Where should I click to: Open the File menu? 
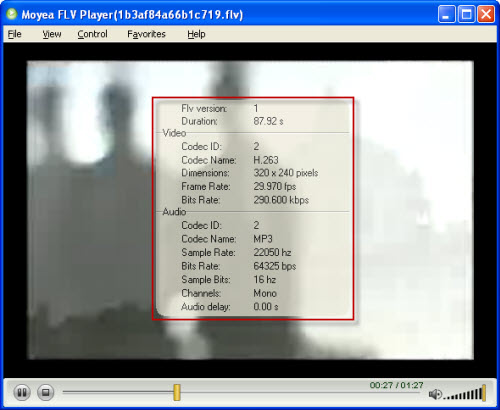[14, 34]
